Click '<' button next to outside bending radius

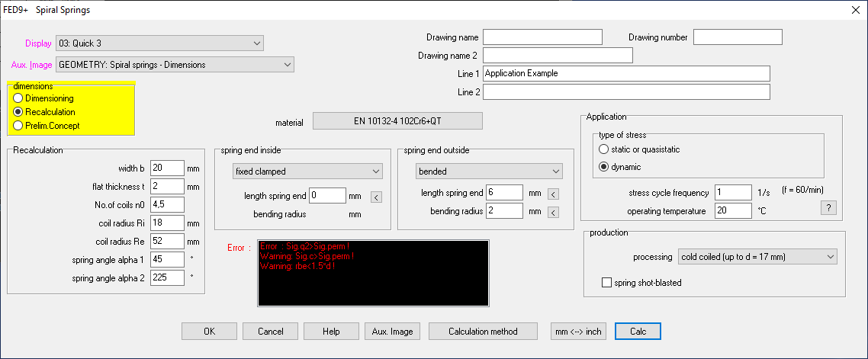pyautogui.click(x=554, y=212)
